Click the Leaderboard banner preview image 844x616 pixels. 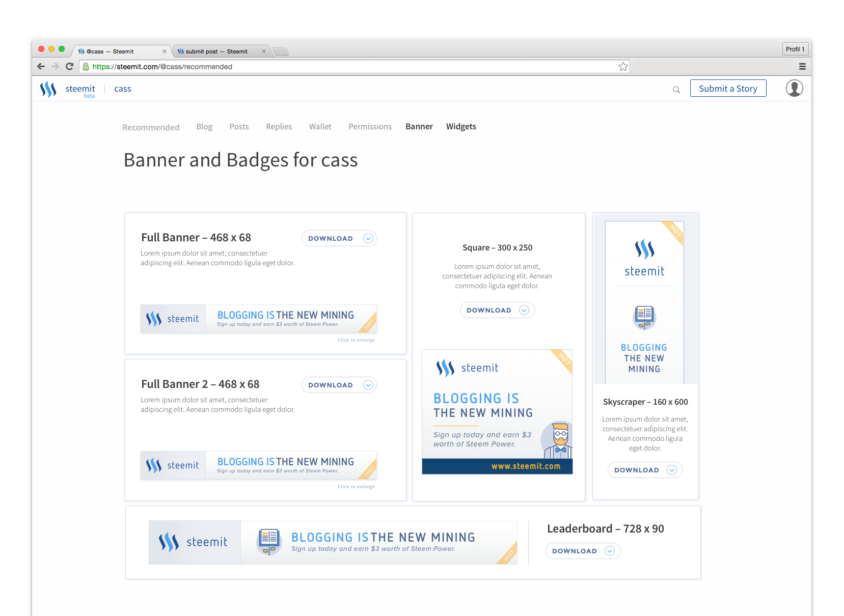click(x=333, y=542)
